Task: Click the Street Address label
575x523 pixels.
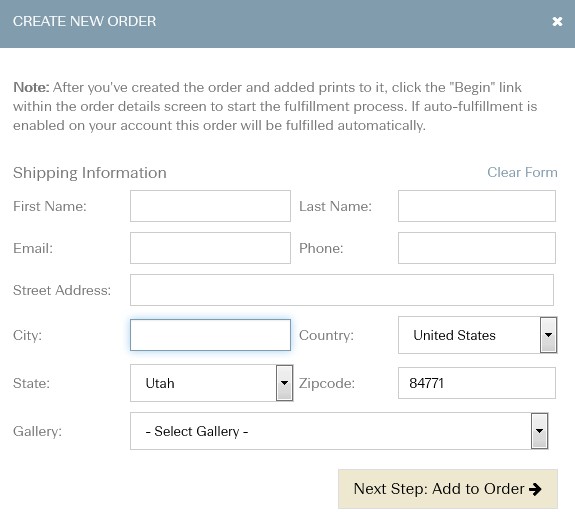Action: point(62,290)
